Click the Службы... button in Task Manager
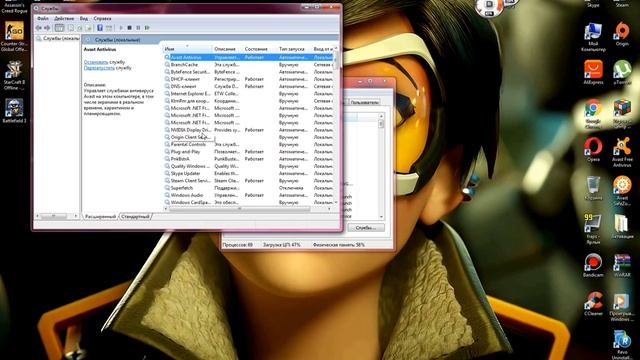This screenshot has height=360, width=640. coord(366,228)
